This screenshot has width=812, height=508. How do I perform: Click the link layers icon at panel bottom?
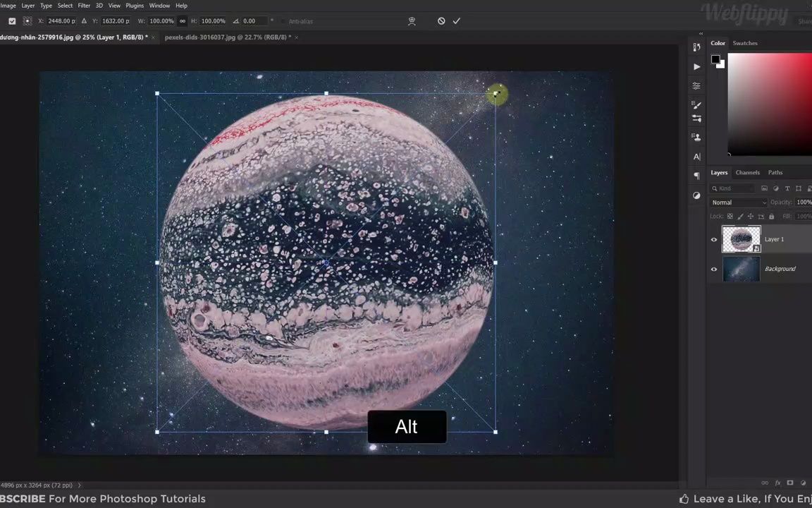click(765, 483)
